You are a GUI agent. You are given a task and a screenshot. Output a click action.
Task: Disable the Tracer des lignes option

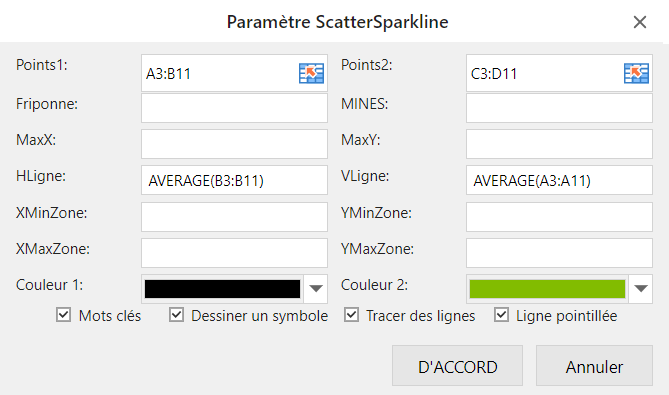point(351,315)
